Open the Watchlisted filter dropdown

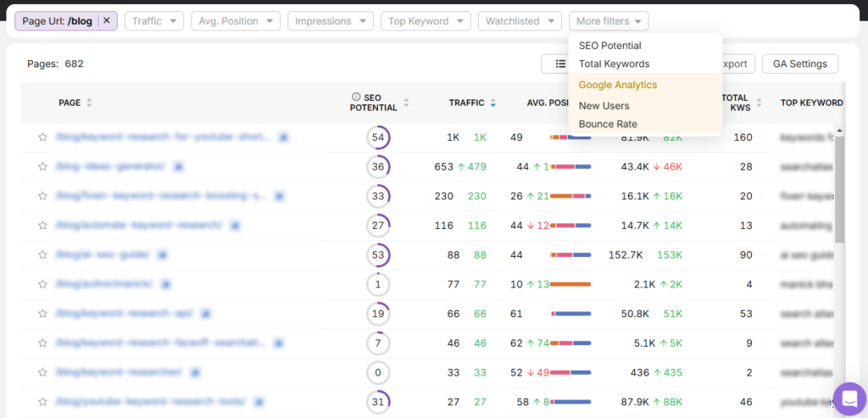tap(520, 21)
